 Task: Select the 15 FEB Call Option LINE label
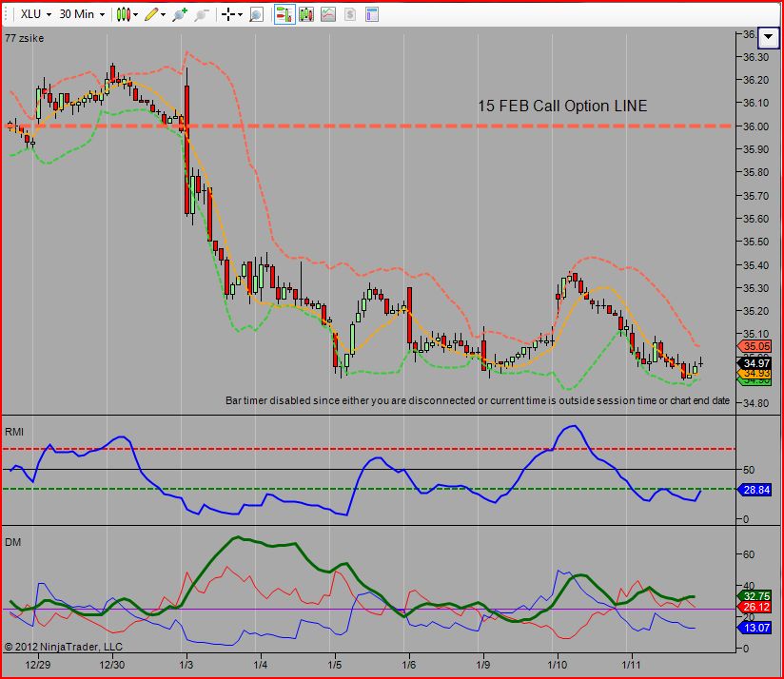click(x=562, y=106)
